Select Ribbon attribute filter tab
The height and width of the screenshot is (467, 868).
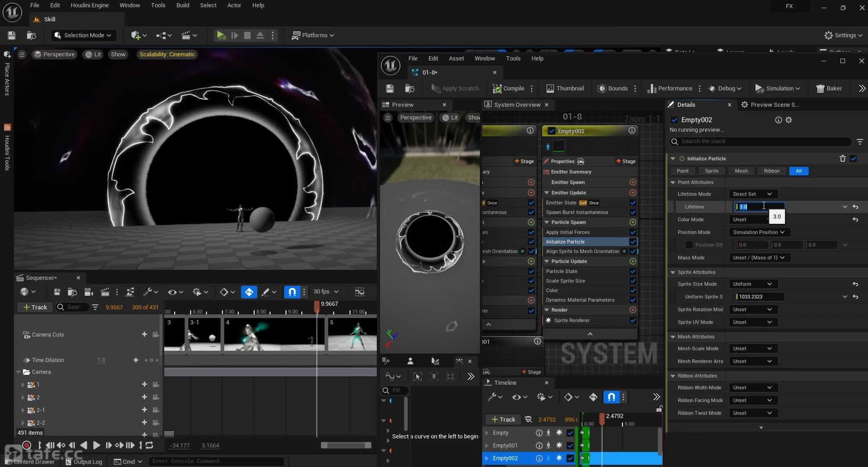pos(772,171)
